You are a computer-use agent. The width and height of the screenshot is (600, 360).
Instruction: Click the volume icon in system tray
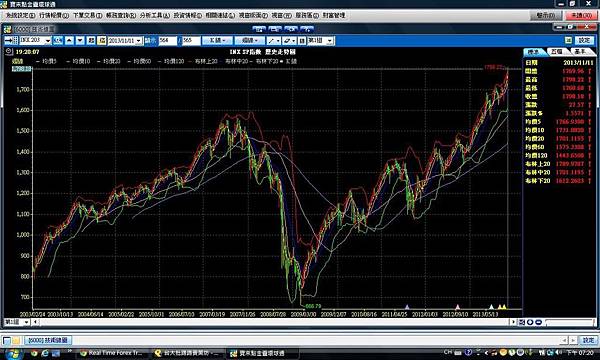559,352
